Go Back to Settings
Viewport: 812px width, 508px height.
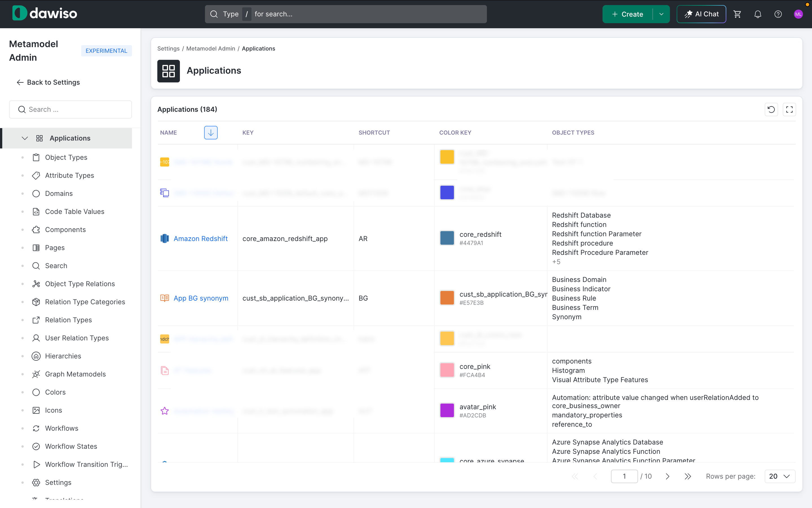point(48,82)
